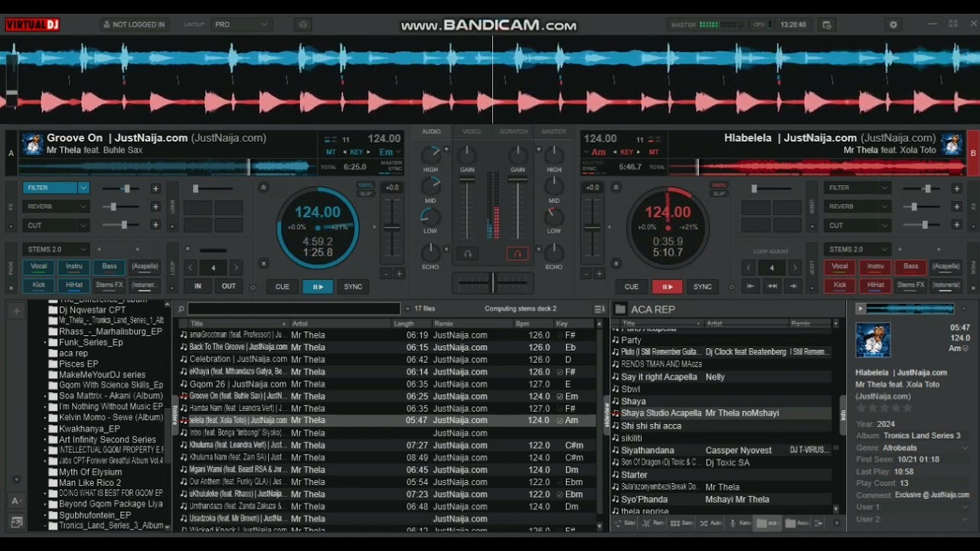Screen dimensions: 980x551
Task: Eject track from deck A
Action: pos(263,187)
